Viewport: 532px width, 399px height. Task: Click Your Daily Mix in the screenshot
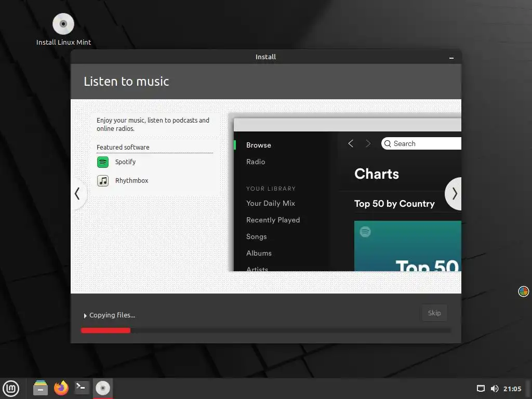(270, 203)
